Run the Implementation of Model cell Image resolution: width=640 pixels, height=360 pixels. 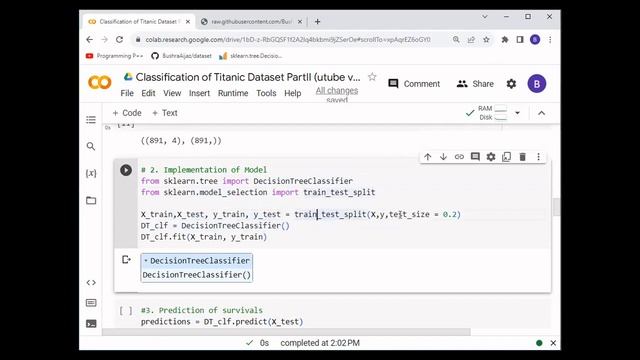click(x=126, y=170)
